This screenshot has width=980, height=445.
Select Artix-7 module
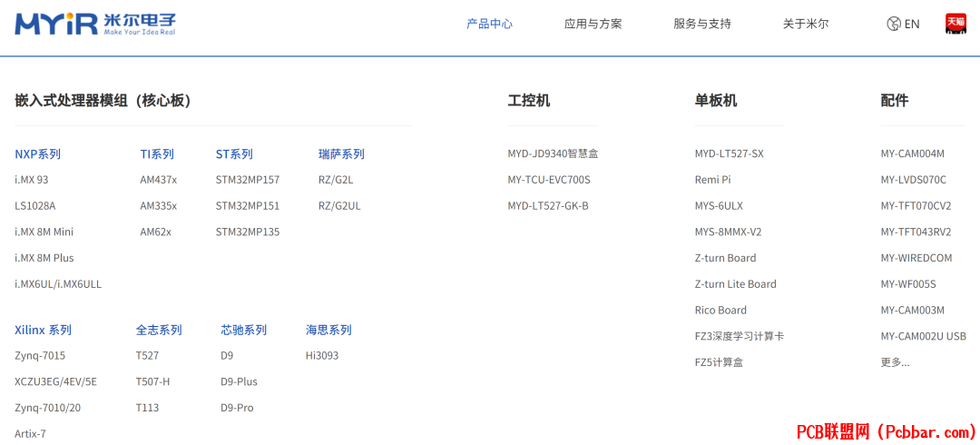pyautogui.click(x=31, y=434)
